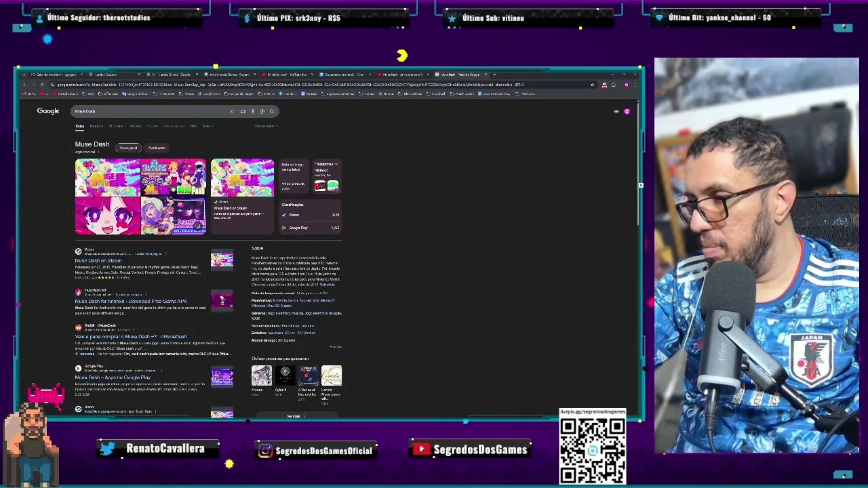Image resolution: width=868 pixels, height=488 pixels.
Task: Open Muse Dash Apps no Google Play link
Action: (113, 378)
